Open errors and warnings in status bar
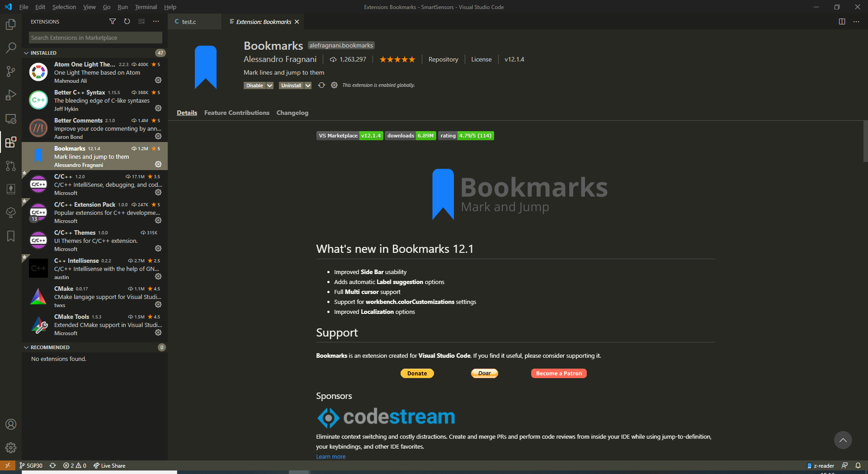This screenshot has width=868, height=474. (x=75, y=465)
